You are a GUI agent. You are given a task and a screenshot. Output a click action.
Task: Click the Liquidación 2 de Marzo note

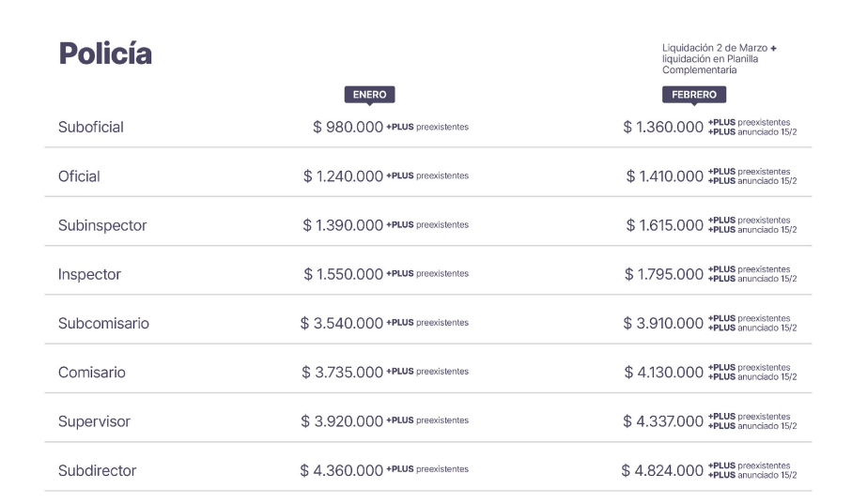coord(719,58)
